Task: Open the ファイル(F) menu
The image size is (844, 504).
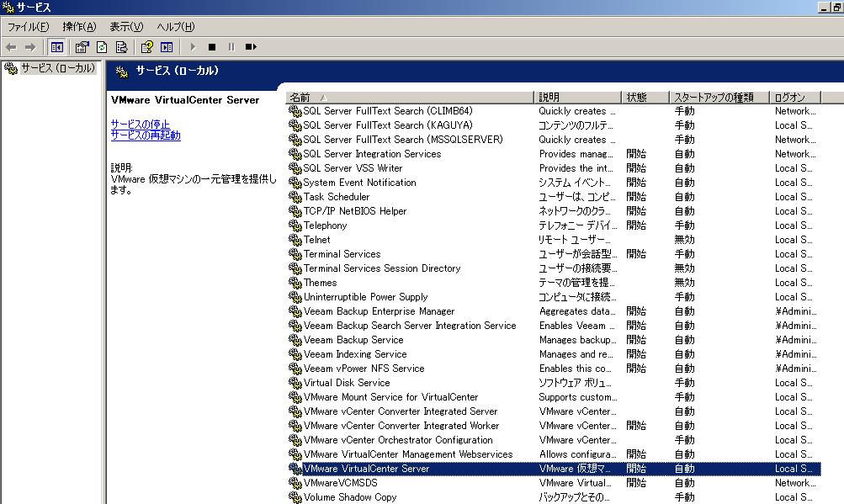Action: pos(28,26)
